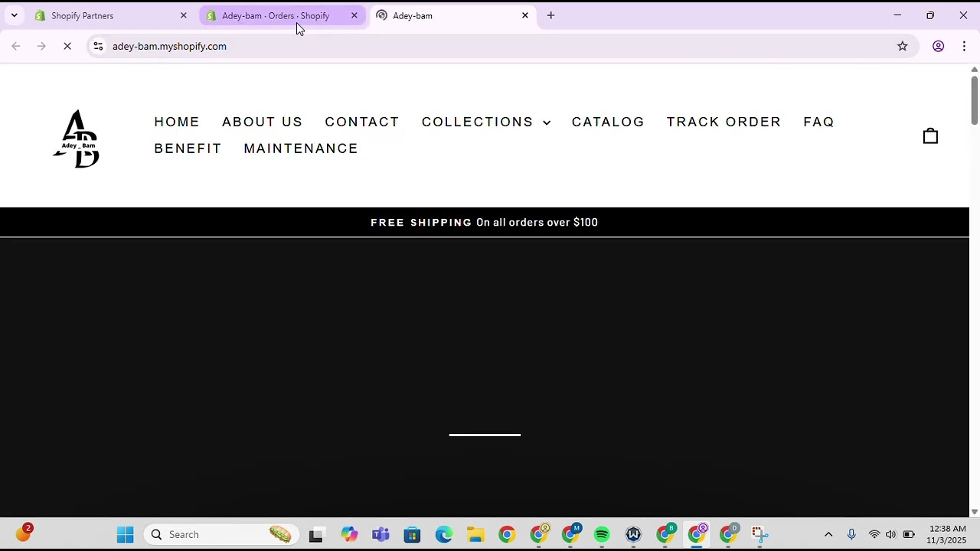Open Microsoft Teams from the taskbar
This screenshot has width=980, height=551.
pyautogui.click(x=381, y=534)
